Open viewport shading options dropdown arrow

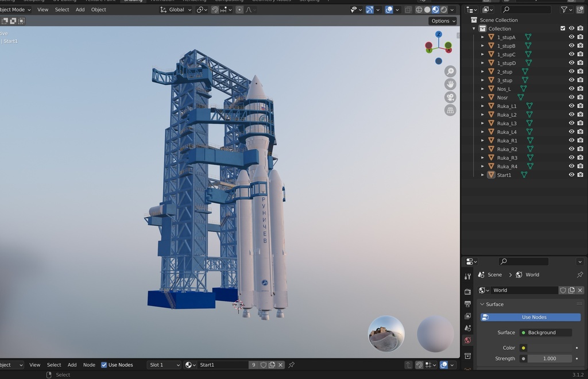(452, 10)
